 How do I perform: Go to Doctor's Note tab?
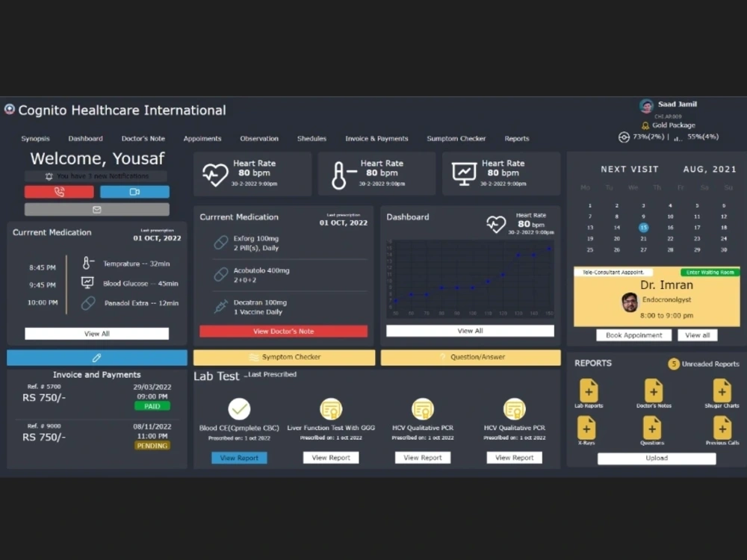pos(143,139)
